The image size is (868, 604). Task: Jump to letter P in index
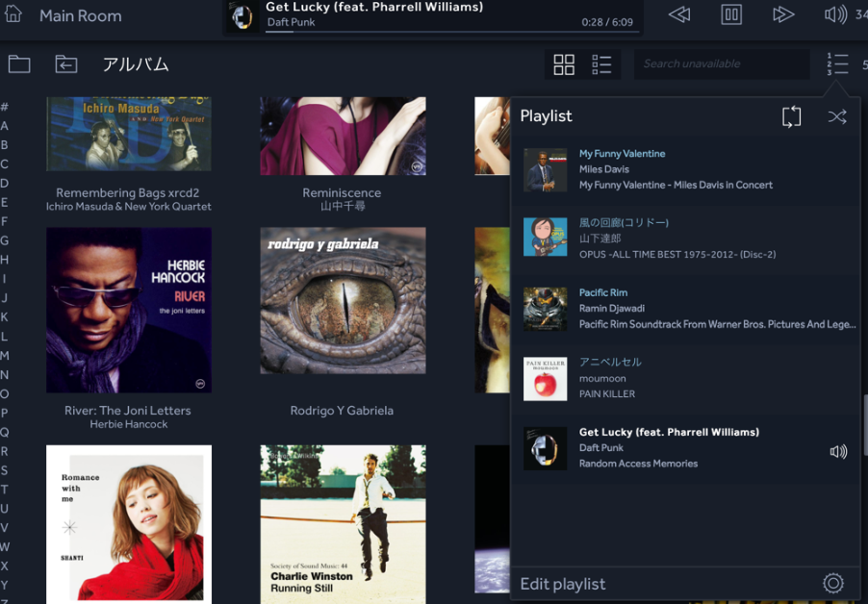(x=5, y=414)
